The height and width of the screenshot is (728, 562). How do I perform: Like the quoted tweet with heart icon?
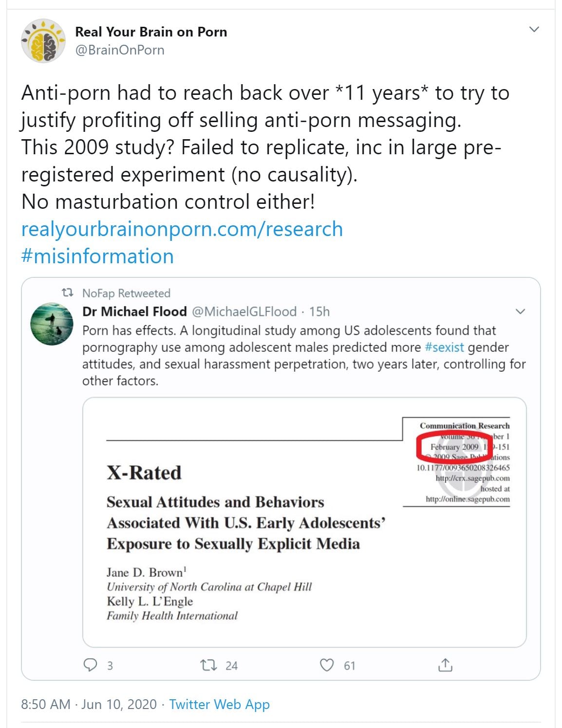click(326, 665)
